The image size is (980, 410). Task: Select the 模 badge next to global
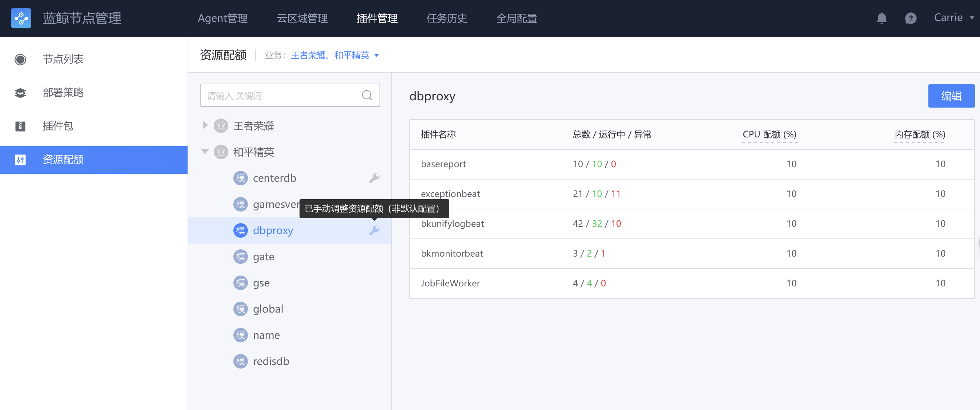tap(240, 309)
